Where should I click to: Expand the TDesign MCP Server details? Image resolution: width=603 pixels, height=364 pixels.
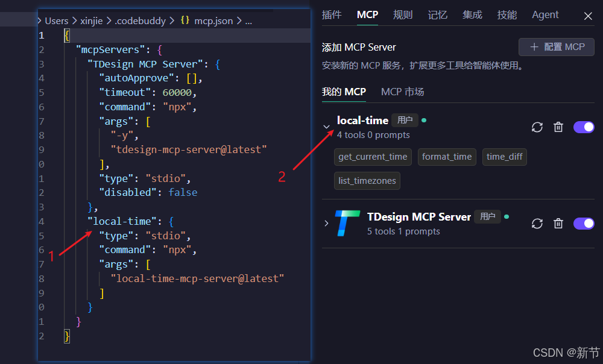click(x=326, y=224)
